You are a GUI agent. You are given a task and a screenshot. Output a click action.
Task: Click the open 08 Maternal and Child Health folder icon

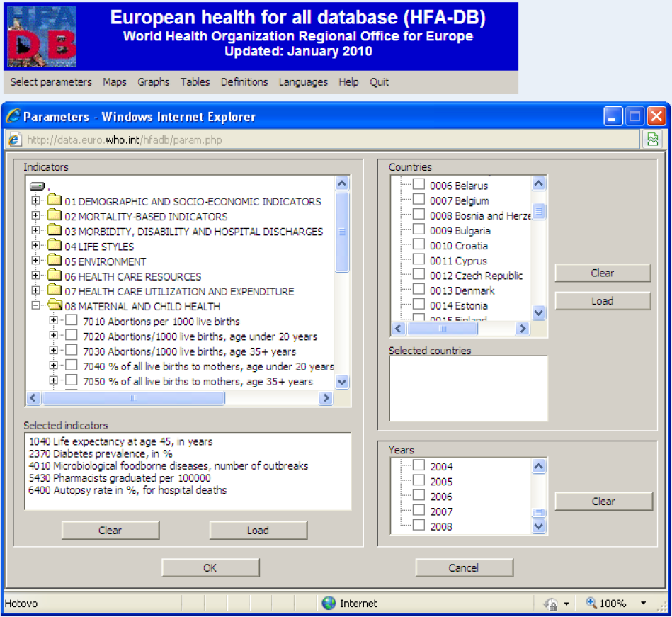click(x=55, y=305)
